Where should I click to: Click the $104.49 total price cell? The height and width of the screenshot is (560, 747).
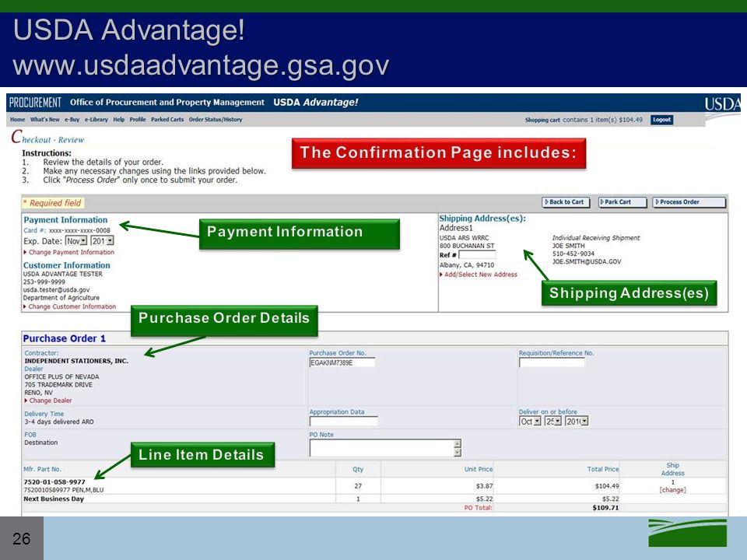[607, 486]
